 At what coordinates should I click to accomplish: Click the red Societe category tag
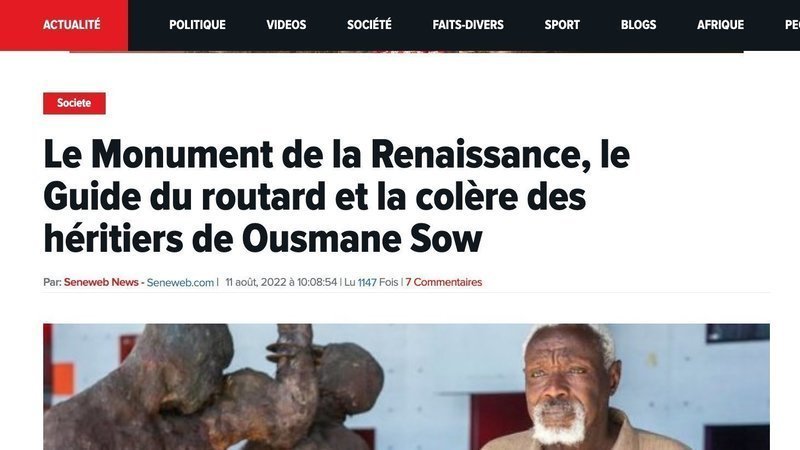(x=74, y=103)
